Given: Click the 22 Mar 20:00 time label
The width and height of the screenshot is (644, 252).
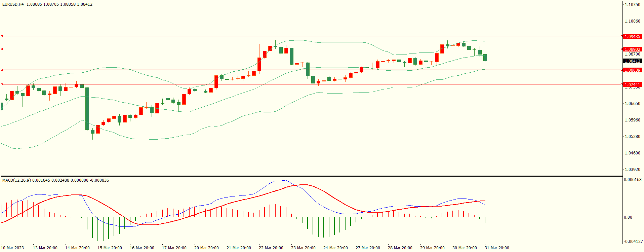Looking at the screenshot, I should click(271, 248).
